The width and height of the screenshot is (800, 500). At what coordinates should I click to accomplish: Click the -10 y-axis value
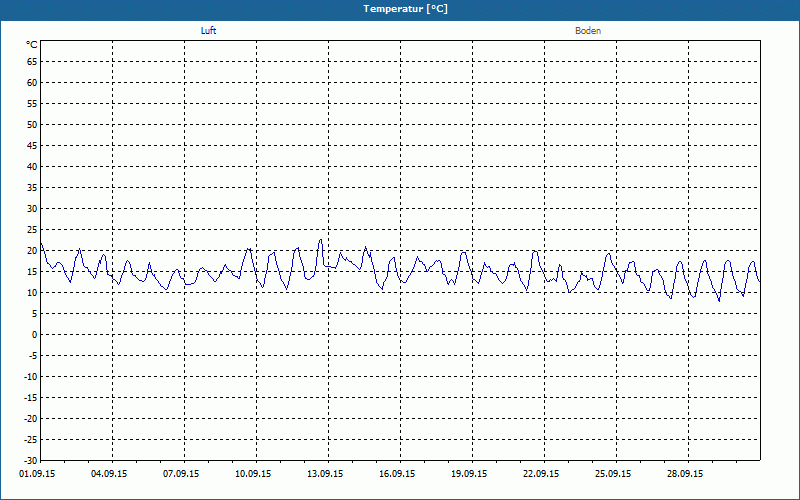point(31,377)
